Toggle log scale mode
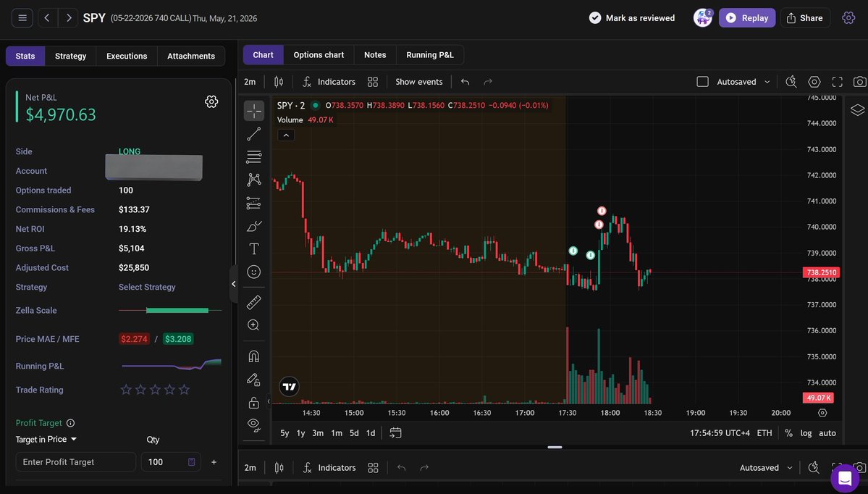 (x=806, y=433)
